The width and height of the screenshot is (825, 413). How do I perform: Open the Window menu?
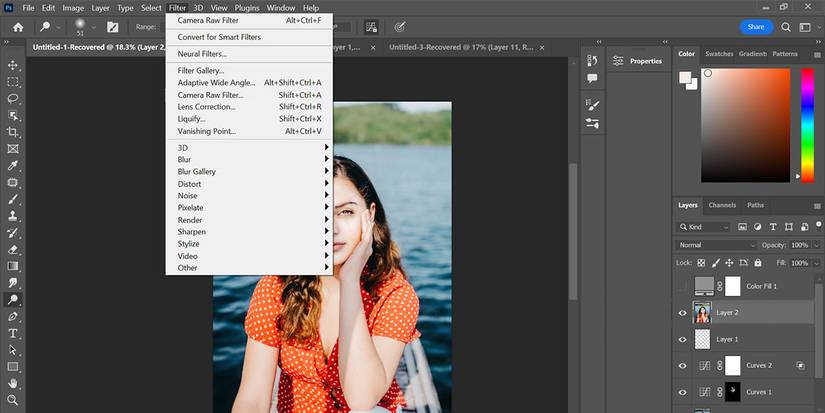pyautogui.click(x=280, y=8)
